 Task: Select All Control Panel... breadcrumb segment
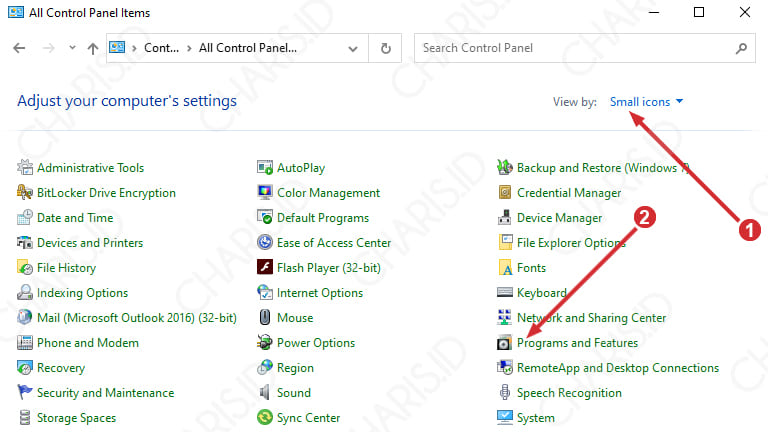247,48
